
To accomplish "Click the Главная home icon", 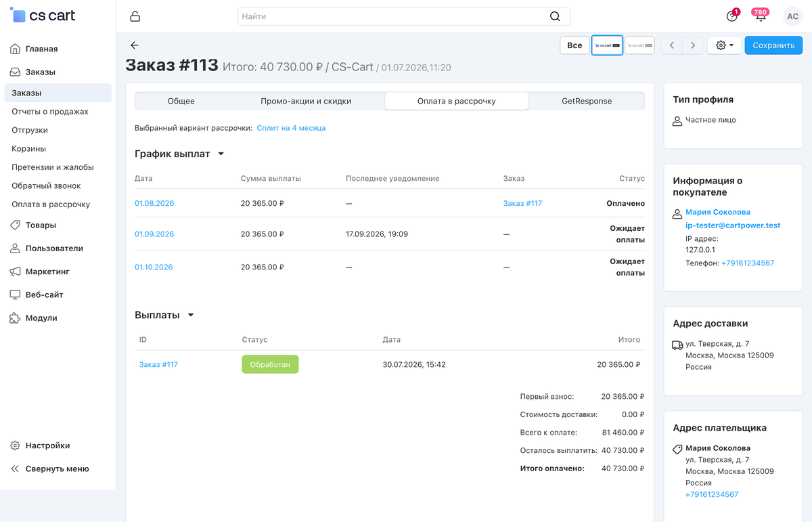I will (x=15, y=49).
